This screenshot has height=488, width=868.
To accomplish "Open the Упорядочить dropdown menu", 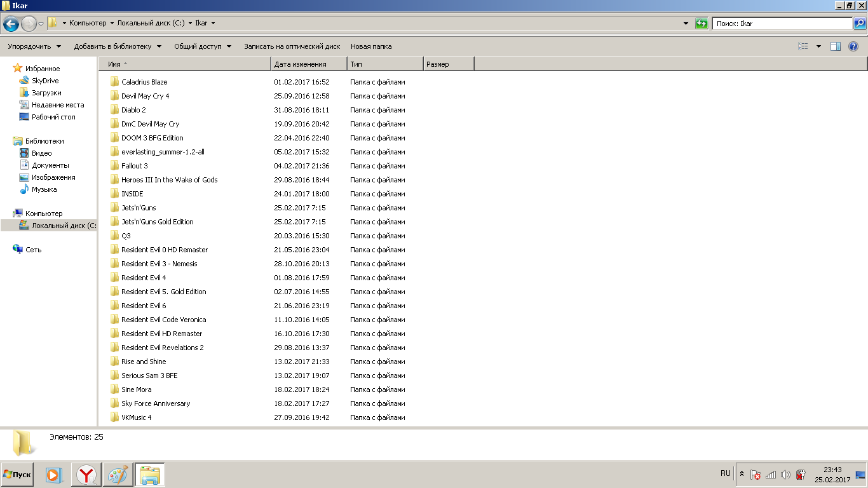I will pyautogui.click(x=34, y=46).
